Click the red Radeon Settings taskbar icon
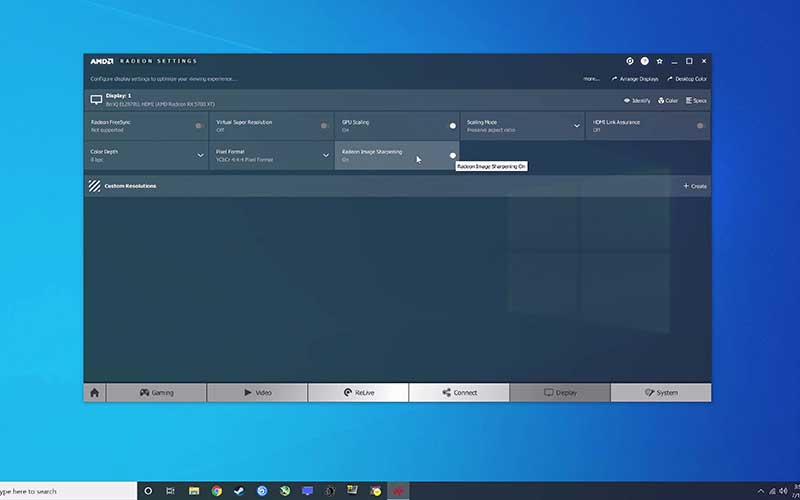 398,491
